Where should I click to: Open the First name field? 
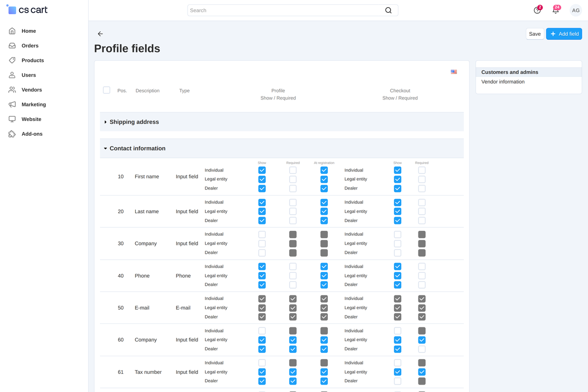(147, 176)
